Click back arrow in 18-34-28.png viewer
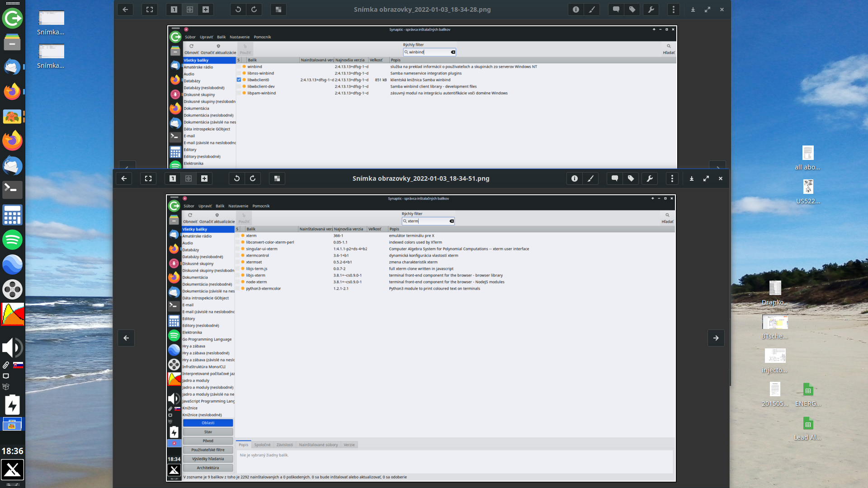The width and height of the screenshot is (868, 488). tap(125, 9)
